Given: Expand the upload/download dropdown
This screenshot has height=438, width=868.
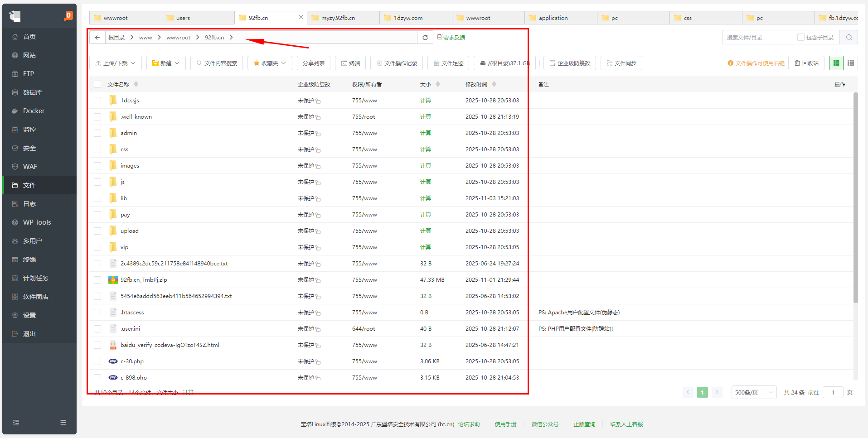Looking at the screenshot, I should (x=116, y=63).
